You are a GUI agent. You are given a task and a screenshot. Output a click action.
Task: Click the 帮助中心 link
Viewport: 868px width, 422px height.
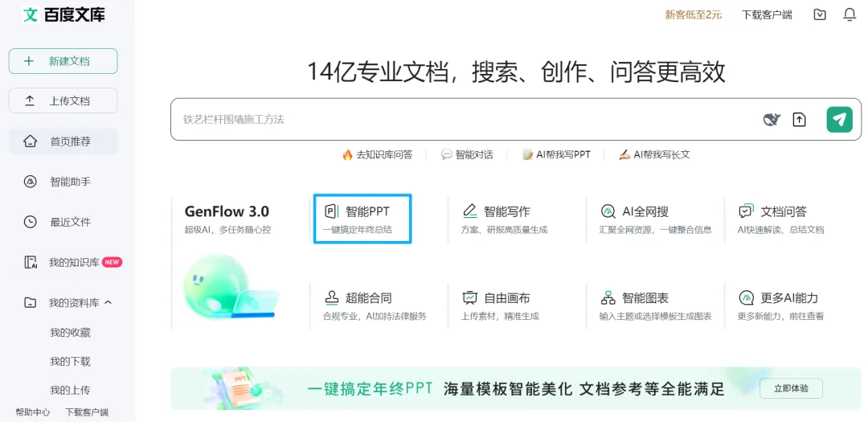33,412
